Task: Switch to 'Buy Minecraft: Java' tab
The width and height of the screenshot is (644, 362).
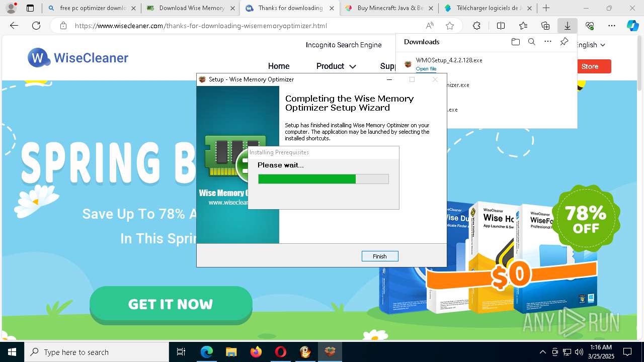Action: pos(389,8)
